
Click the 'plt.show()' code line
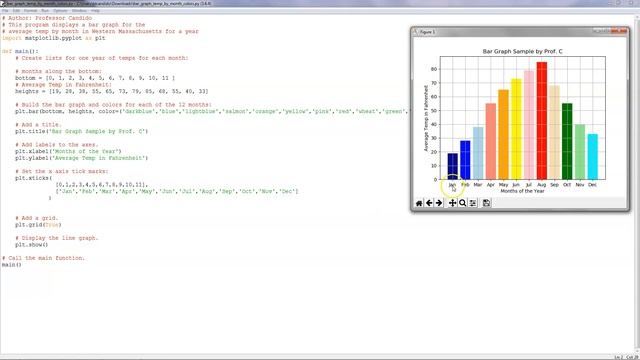[x=31, y=245]
